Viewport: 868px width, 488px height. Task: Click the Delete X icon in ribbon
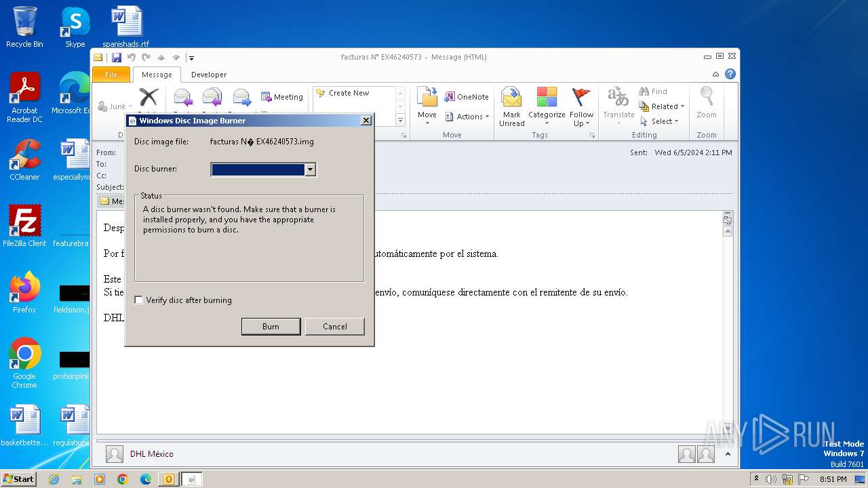149,97
